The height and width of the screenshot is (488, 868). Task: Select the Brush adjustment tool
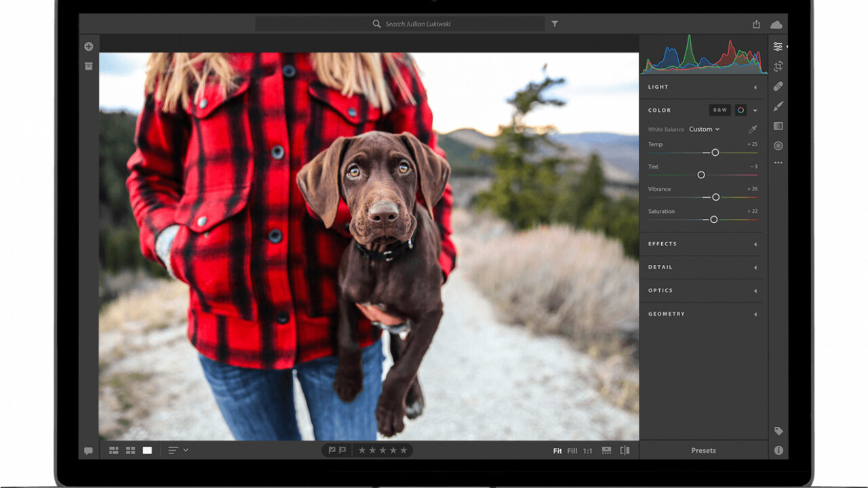[778, 106]
